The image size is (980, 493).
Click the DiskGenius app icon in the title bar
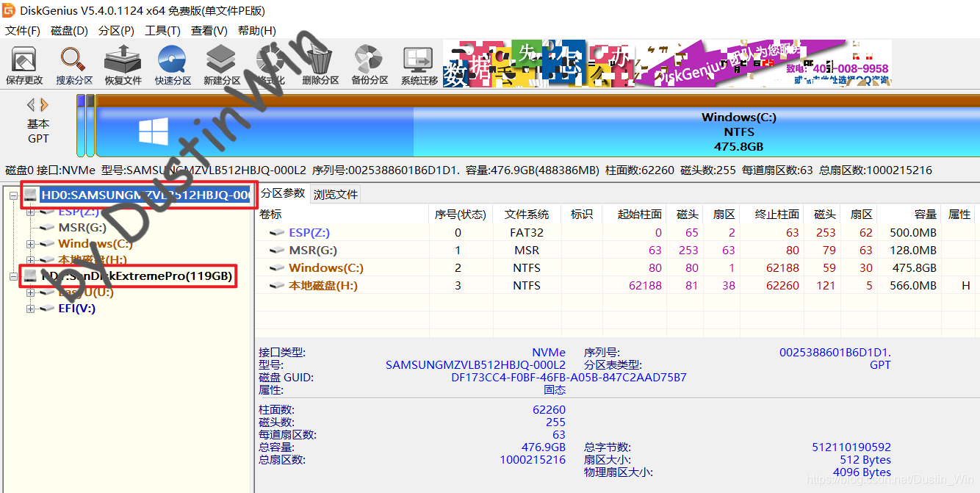(x=8, y=10)
